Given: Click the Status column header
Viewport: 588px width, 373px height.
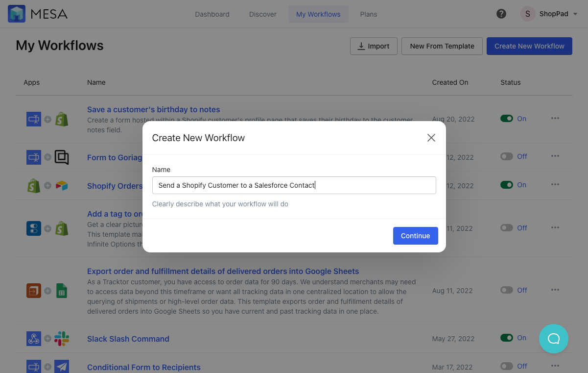Looking at the screenshot, I should 511,82.
